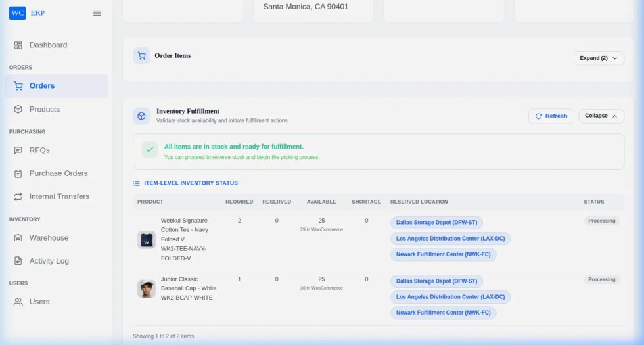This screenshot has height=345, width=644.
Task: Go to RFQs page
Action: pos(57,150)
